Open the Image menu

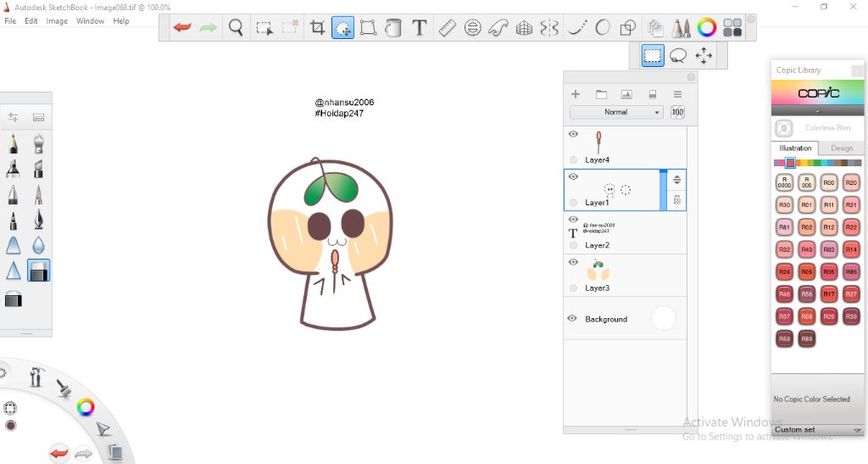[x=57, y=21]
